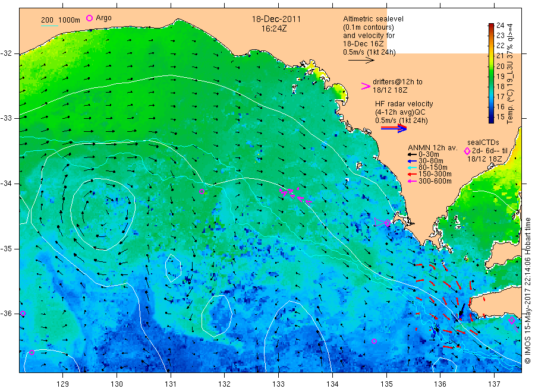Click the '80-150m' depth label
This screenshot has height=392, width=535.
tap(433, 167)
